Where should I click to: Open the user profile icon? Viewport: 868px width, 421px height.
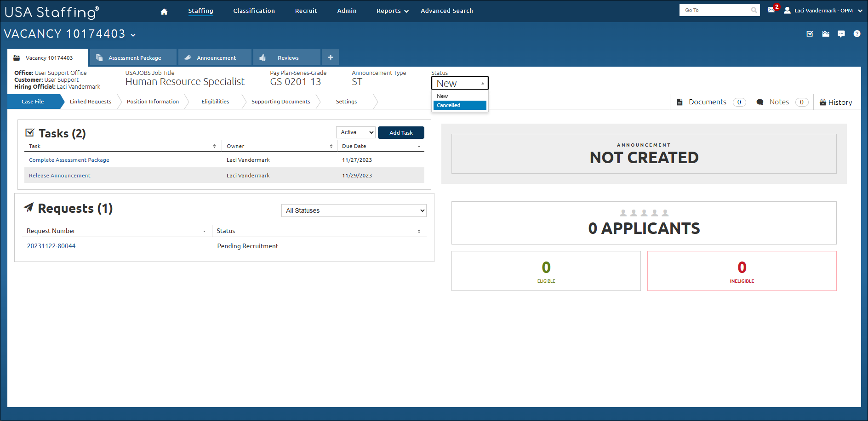[x=787, y=10]
